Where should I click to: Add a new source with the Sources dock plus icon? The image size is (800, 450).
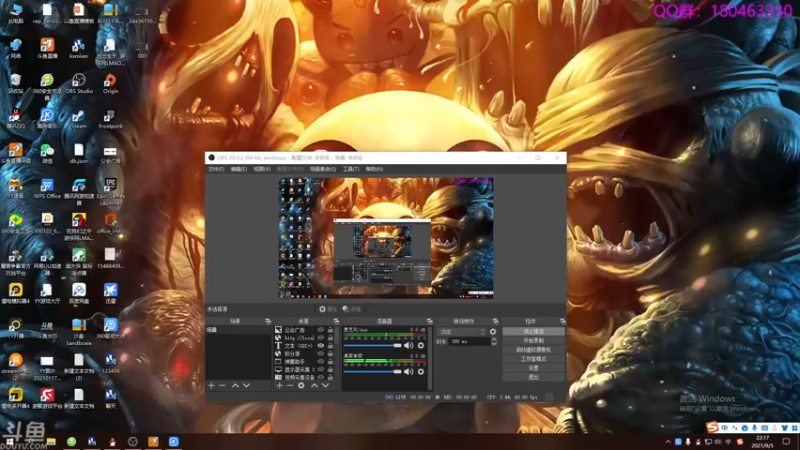coord(279,386)
